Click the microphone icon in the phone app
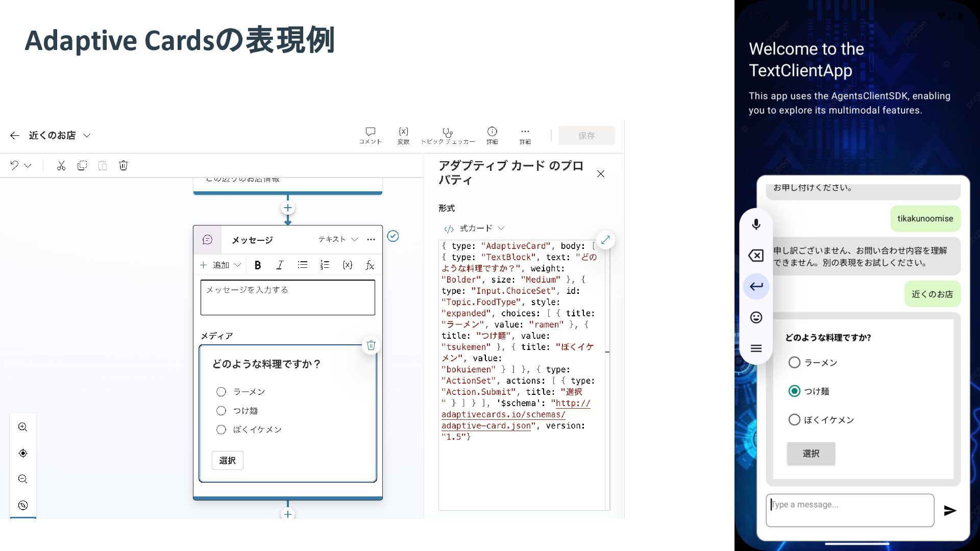Image resolution: width=980 pixels, height=551 pixels. [756, 224]
